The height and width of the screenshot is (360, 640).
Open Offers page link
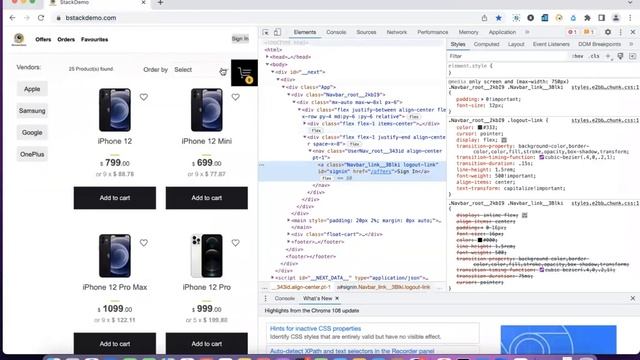pos(43,40)
